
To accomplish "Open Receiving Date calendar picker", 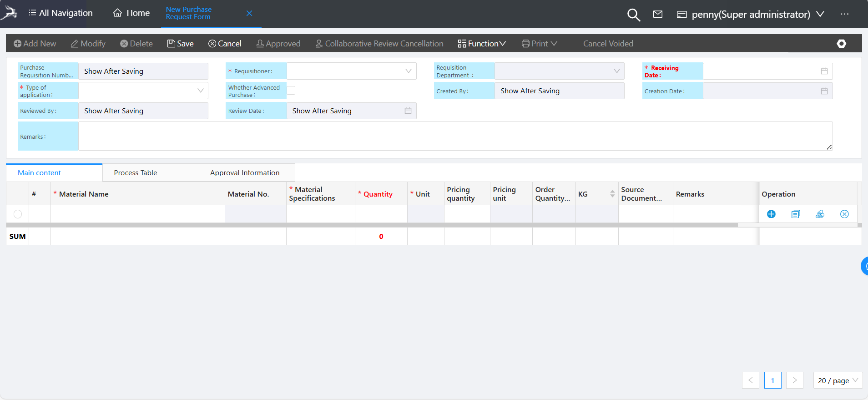I will coord(824,71).
